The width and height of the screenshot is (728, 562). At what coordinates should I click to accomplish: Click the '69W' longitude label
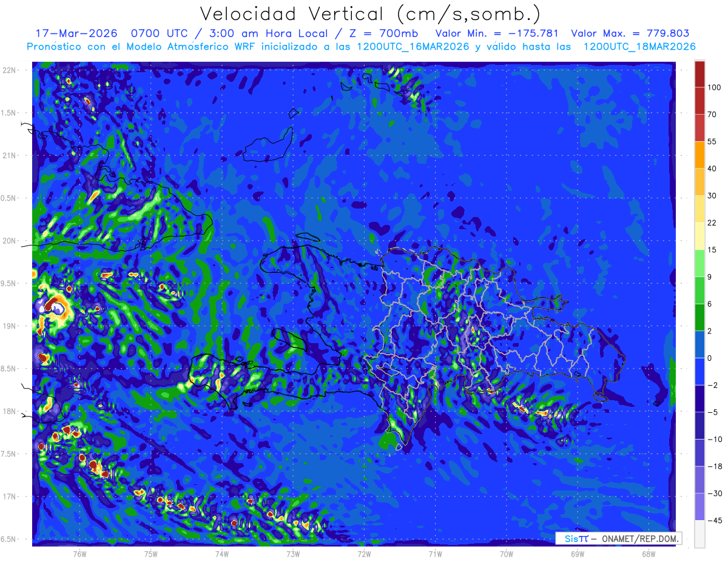click(577, 554)
